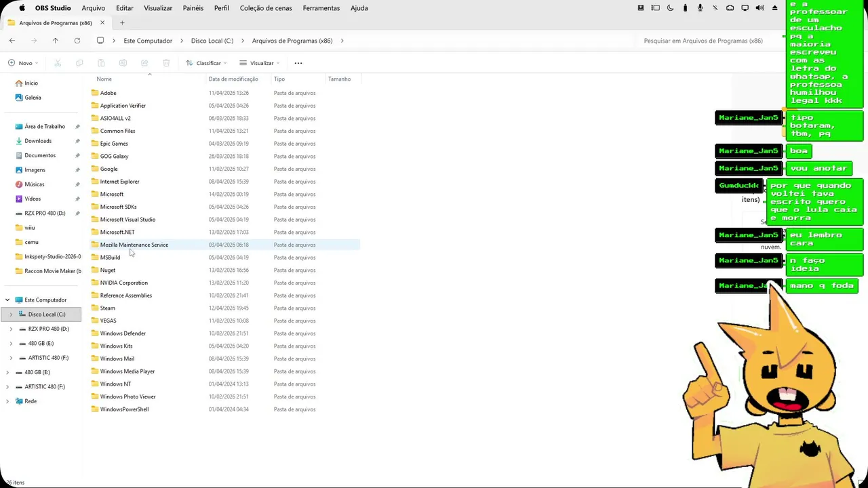Open the three-dot more options menu

298,63
